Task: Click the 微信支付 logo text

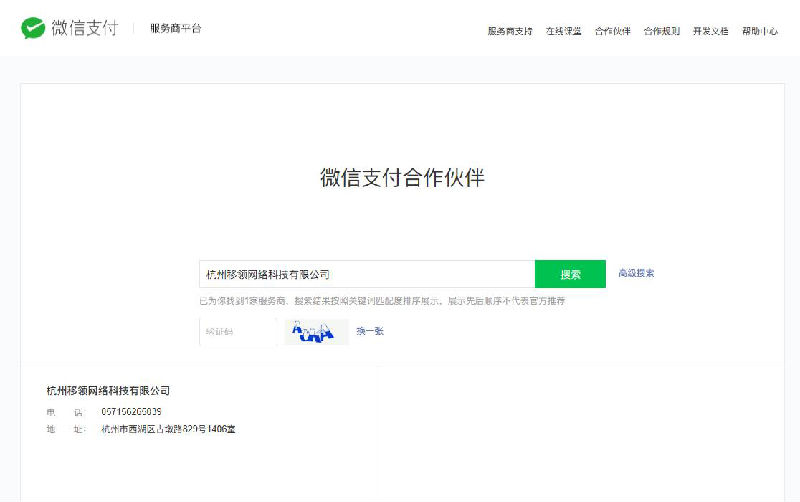Action: tap(85, 28)
